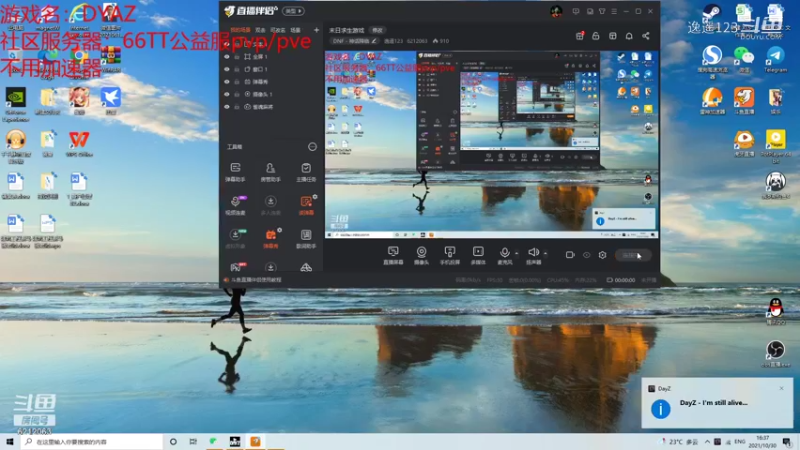Open GeForce Experience desktop shortcut

click(x=16, y=104)
